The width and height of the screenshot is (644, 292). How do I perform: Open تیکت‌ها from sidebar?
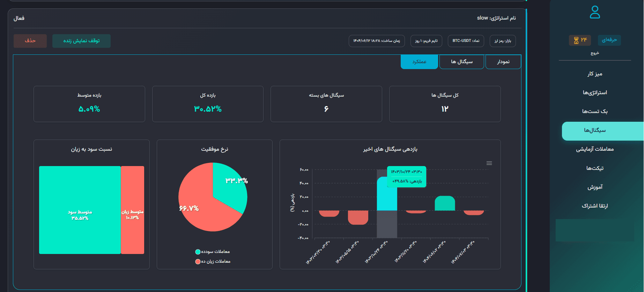click(x=595, y=168)
